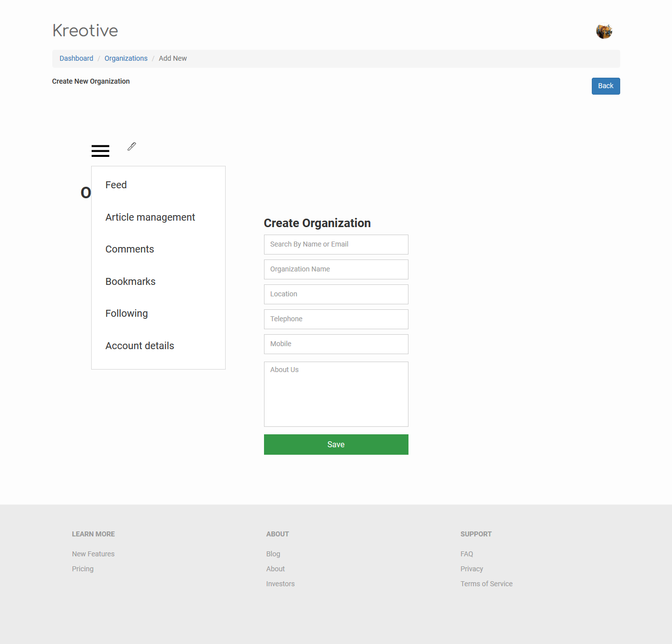Click into the About Us textarea
The height and width of the screenshot is (644, 672).
336,394
